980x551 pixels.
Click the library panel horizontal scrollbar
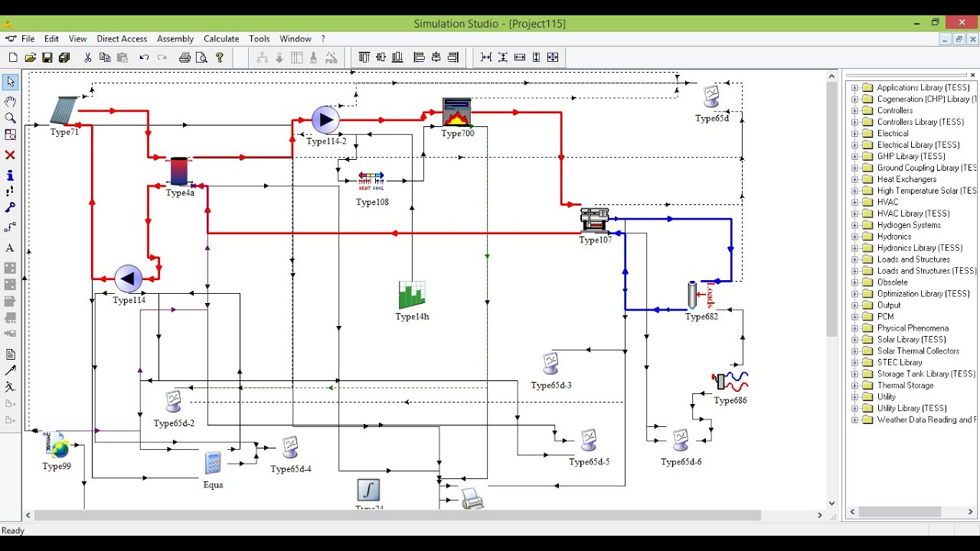pyautogui.click(x=900, y=511)
